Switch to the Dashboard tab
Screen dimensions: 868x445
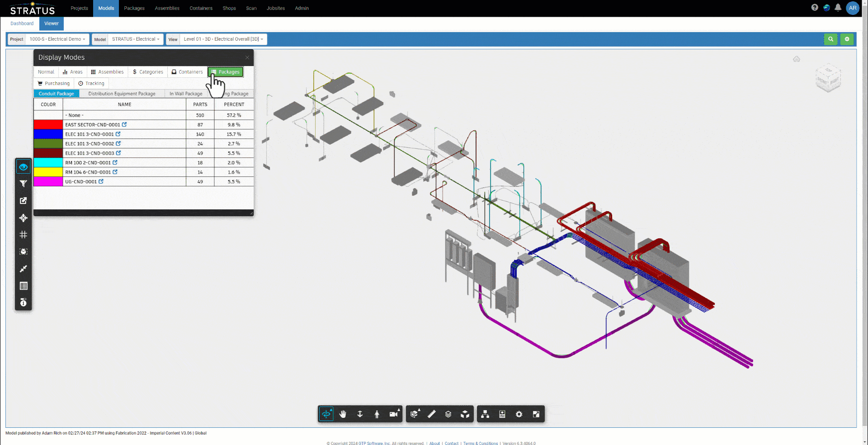[22, 24]
